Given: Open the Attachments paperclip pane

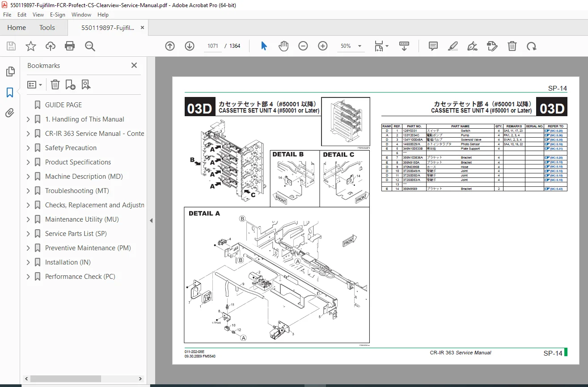Looking at the screenshot, I should click(x=10, y=113).
